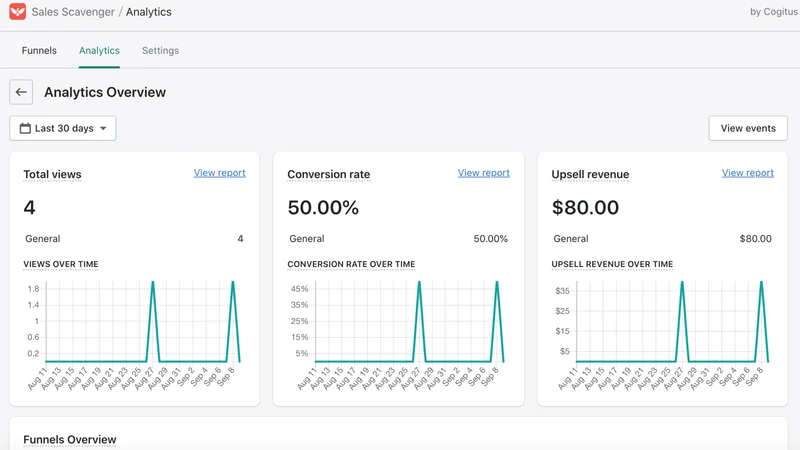Click the Funnels Overview section heading

pos(70,439)
